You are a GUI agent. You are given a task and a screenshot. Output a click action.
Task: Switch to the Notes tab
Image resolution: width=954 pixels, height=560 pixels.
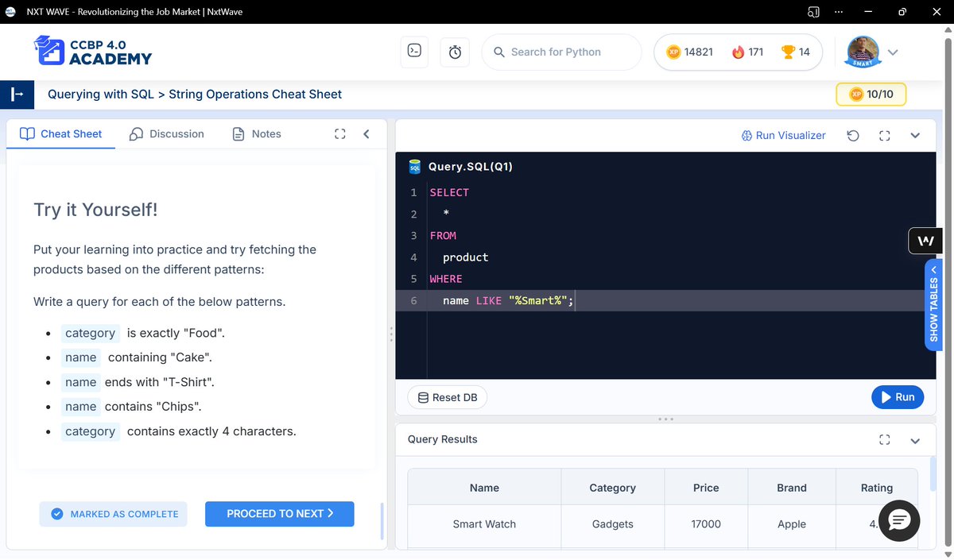[x=256, y=133]
